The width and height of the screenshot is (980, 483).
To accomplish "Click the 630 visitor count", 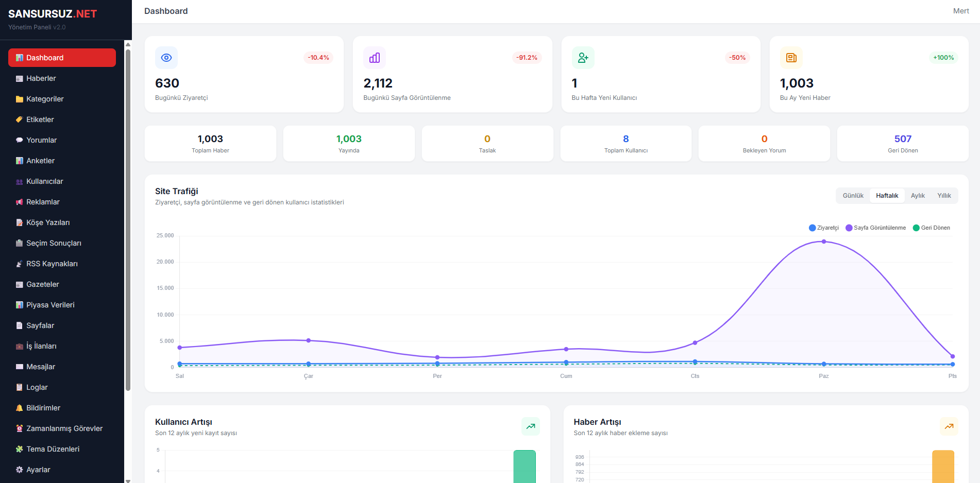I will (x=167, y=83).
